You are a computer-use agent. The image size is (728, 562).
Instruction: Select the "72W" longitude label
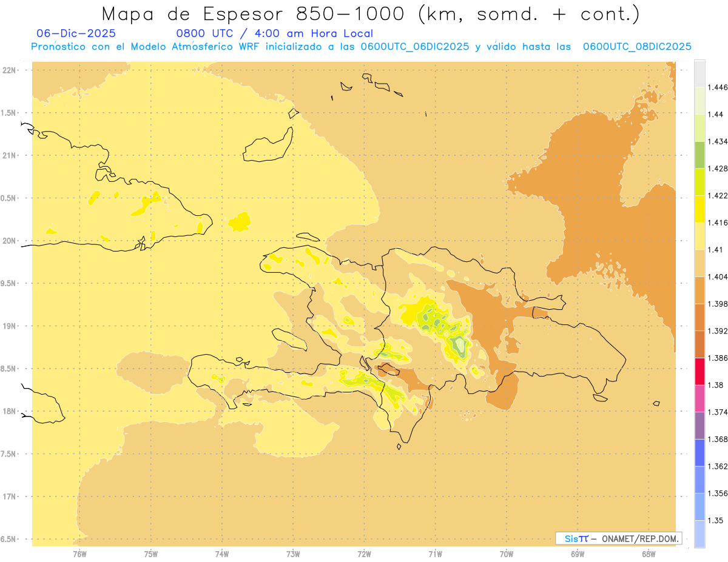pyautogui.click(x=365, y=554)
